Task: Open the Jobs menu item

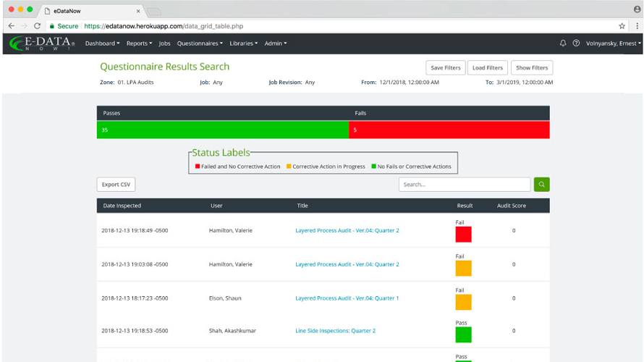Action: tap(165, 43)
